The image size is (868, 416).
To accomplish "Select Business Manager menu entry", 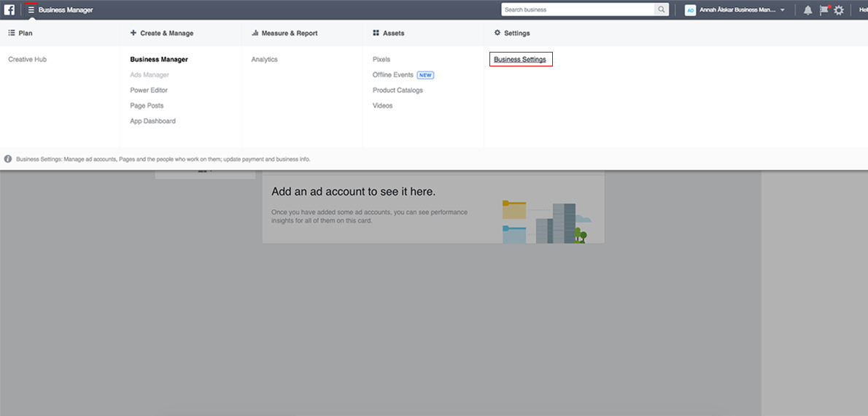I will 159,59.
